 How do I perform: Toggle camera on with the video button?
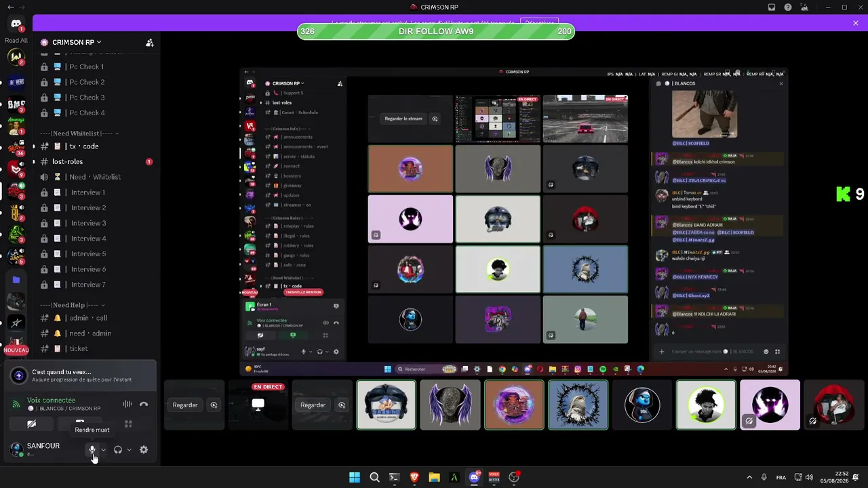[31, 424]
